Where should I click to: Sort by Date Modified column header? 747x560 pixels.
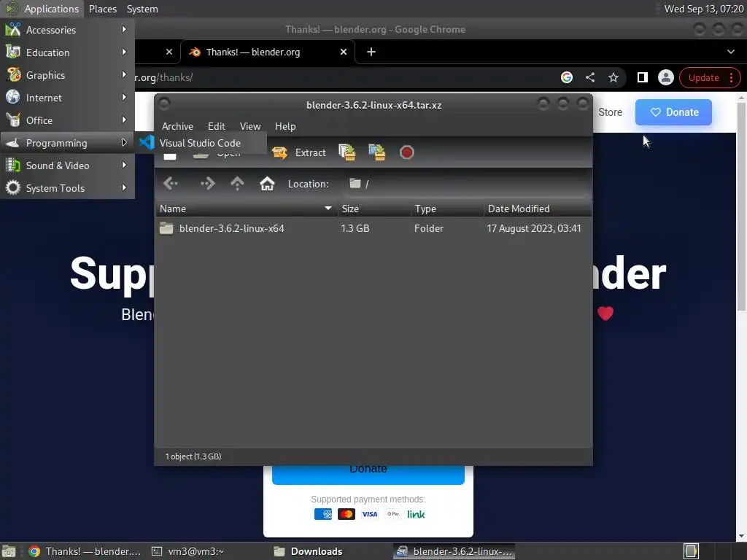pos(538,209)
